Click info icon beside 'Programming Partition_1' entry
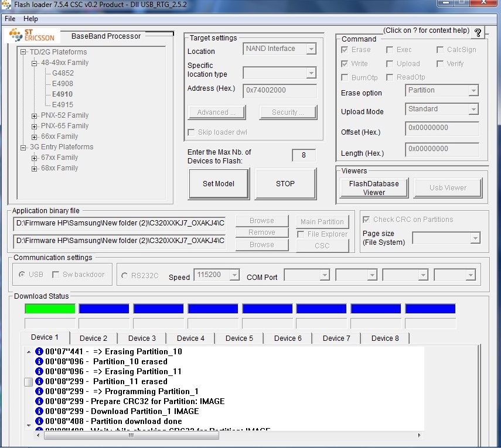This screenshot has height=448, width=501. tap(39, 391)
